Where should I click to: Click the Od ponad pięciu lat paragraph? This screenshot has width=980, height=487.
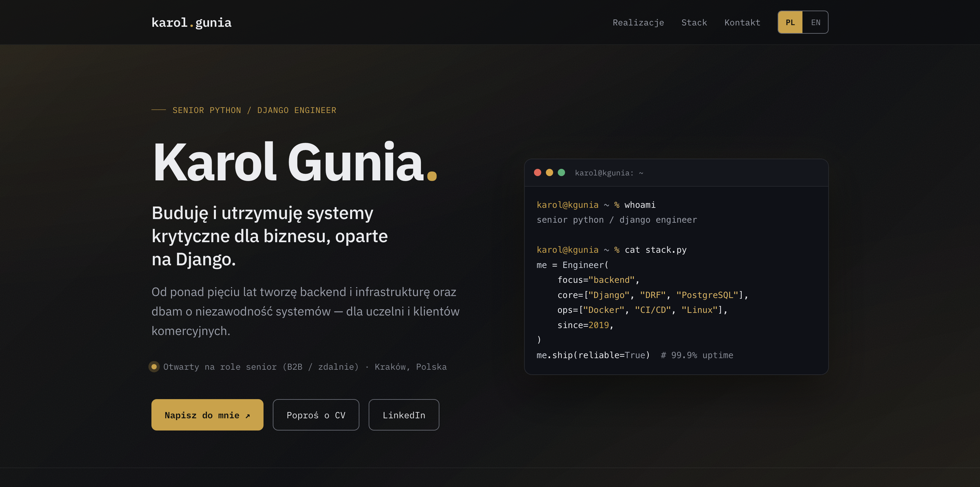click(306, 311)
